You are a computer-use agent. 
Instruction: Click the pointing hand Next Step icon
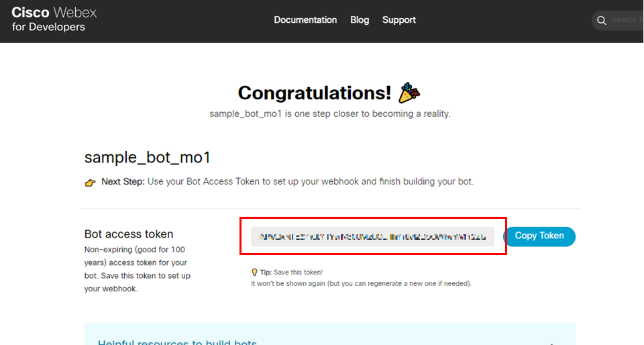(91, 183)
